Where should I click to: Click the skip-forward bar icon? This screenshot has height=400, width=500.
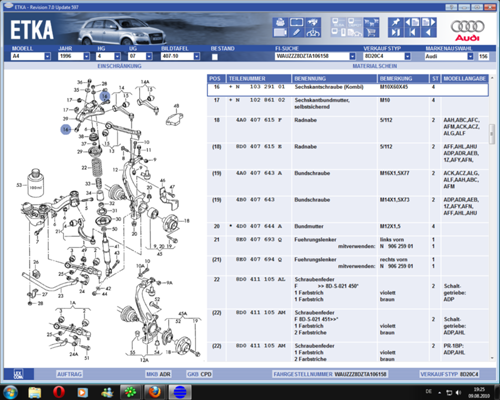pyautogui.click(x=396, y=32)
